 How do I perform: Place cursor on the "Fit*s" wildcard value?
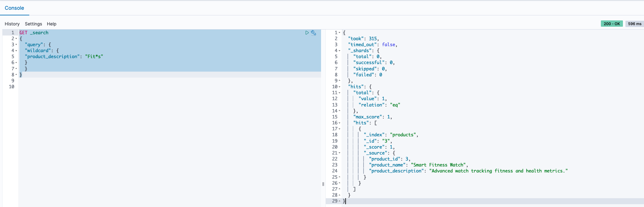coord(94,57)
